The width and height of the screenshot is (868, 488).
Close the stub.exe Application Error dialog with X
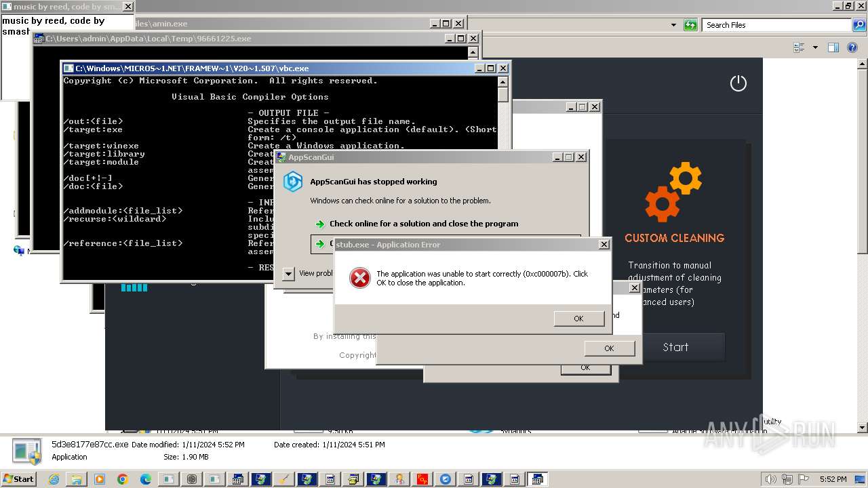click(604, 244)
